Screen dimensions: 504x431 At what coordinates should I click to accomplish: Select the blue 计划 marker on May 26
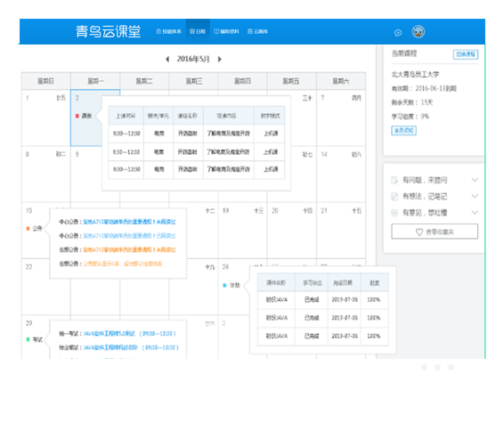[x=232, y=285]
